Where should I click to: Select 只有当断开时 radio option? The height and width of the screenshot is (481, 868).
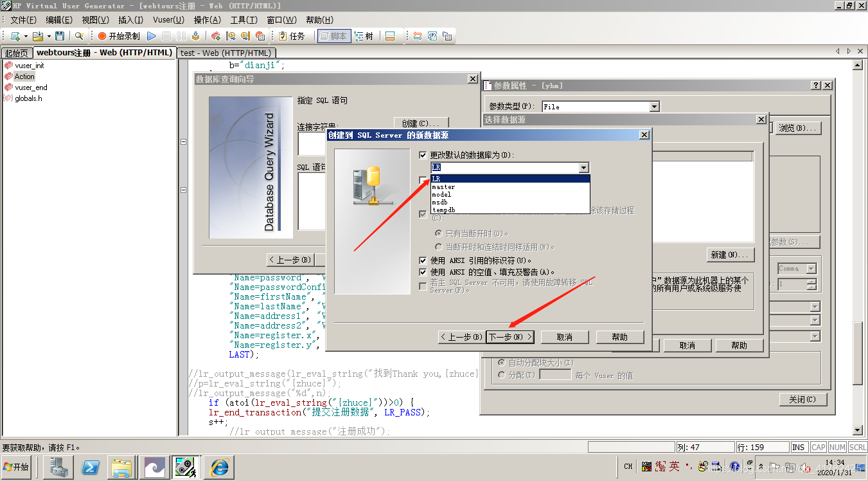click(x=439, y=233)
